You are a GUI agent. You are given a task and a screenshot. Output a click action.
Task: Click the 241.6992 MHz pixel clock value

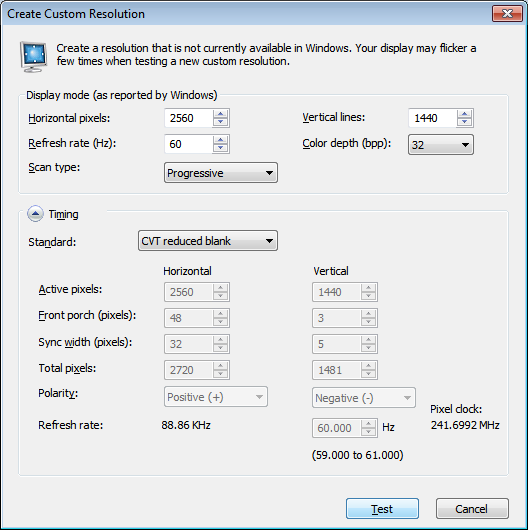click(465, 425)
